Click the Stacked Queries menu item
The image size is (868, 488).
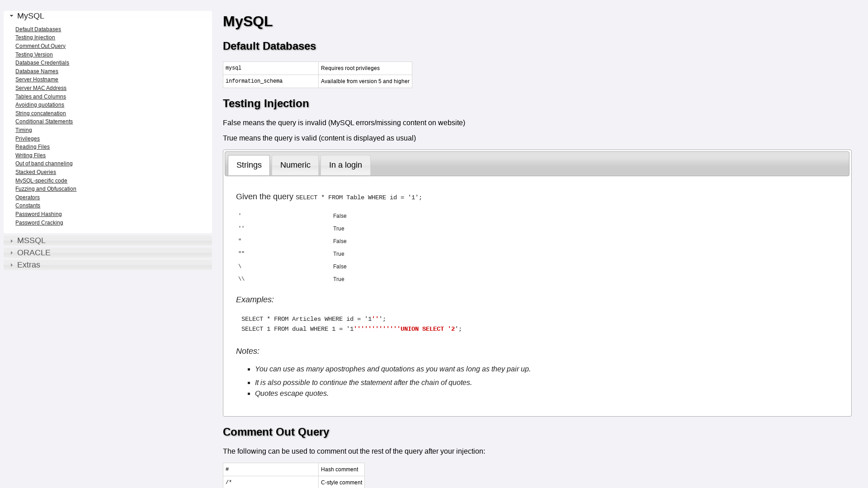point(35,172)
